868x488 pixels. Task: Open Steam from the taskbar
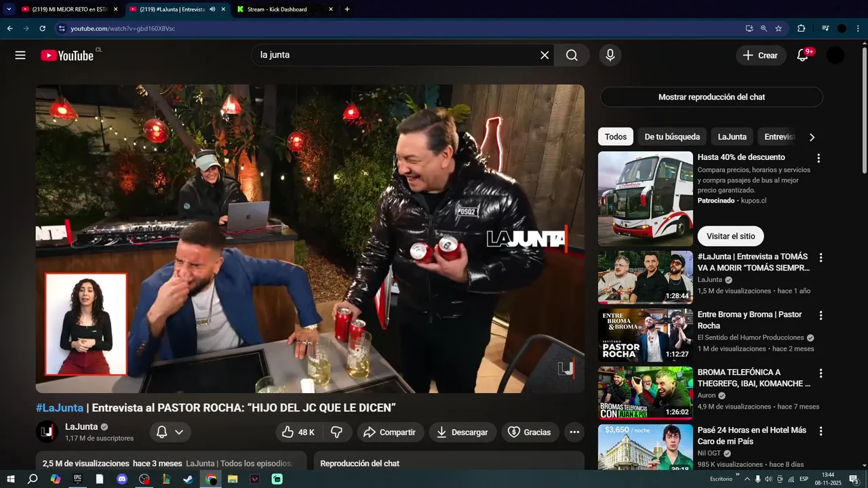[x=189, y=479]
